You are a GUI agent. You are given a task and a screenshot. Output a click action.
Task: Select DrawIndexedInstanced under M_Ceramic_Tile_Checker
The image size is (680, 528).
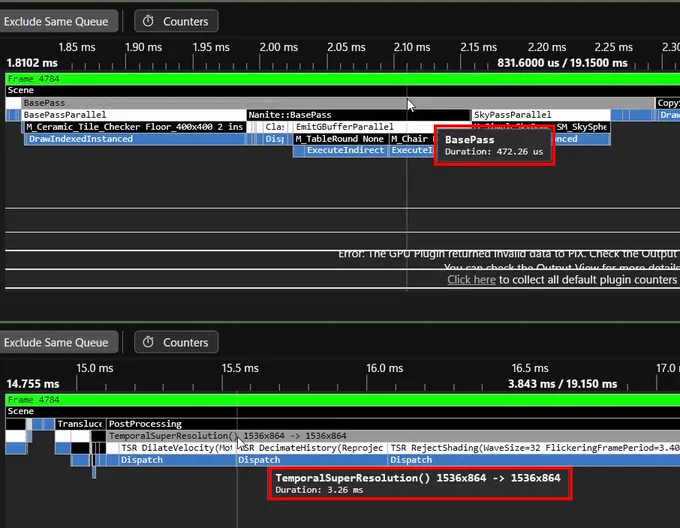coord(135,139)
